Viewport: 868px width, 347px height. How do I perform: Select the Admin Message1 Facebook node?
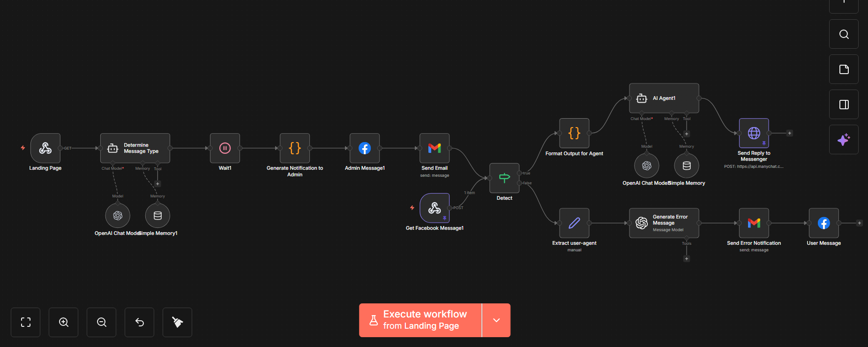[x=365, y=148]
